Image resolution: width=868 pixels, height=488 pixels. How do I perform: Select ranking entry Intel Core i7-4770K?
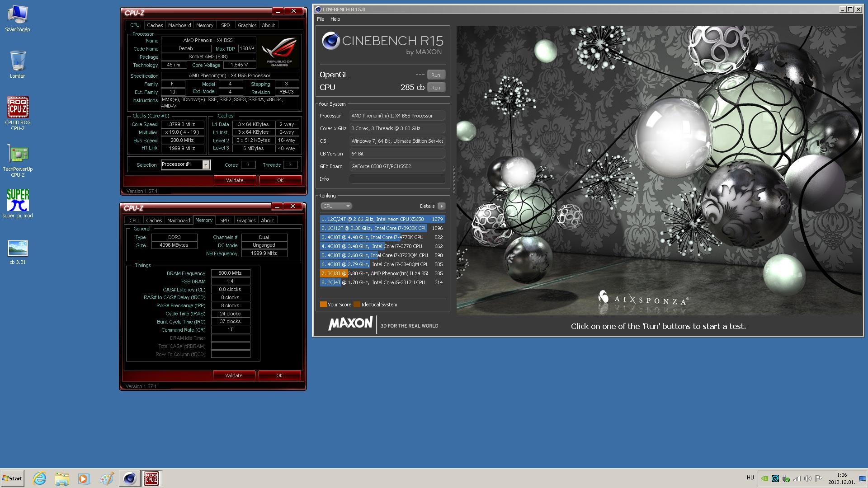pyautogui.click(x=382, y=237)
